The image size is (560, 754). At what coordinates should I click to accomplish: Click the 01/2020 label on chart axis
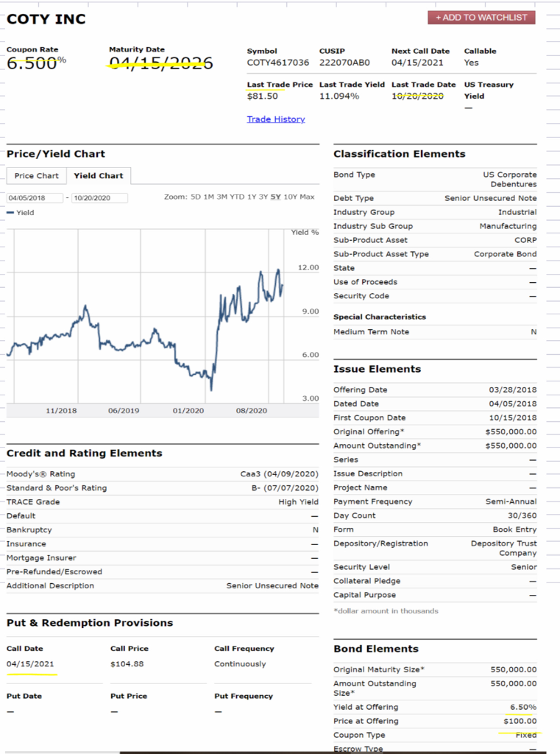coord(188,411)
